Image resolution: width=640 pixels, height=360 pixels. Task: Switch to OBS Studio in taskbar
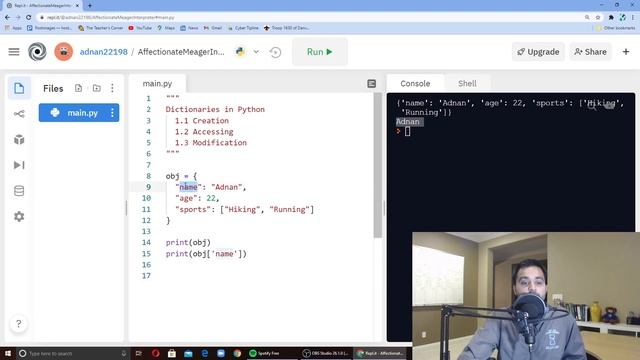[326, 353]
